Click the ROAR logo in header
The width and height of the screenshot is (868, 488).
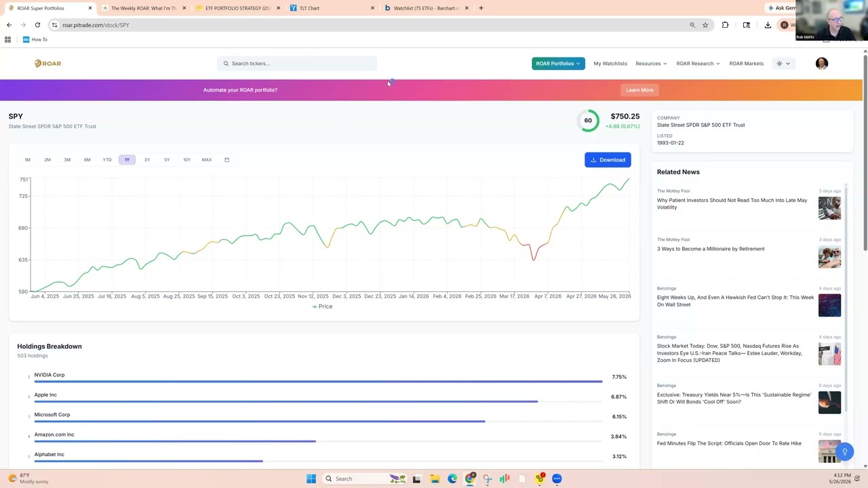(x=47, y=63)
